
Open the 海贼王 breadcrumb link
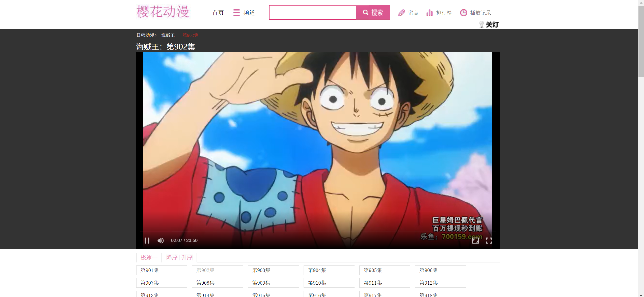168,35
